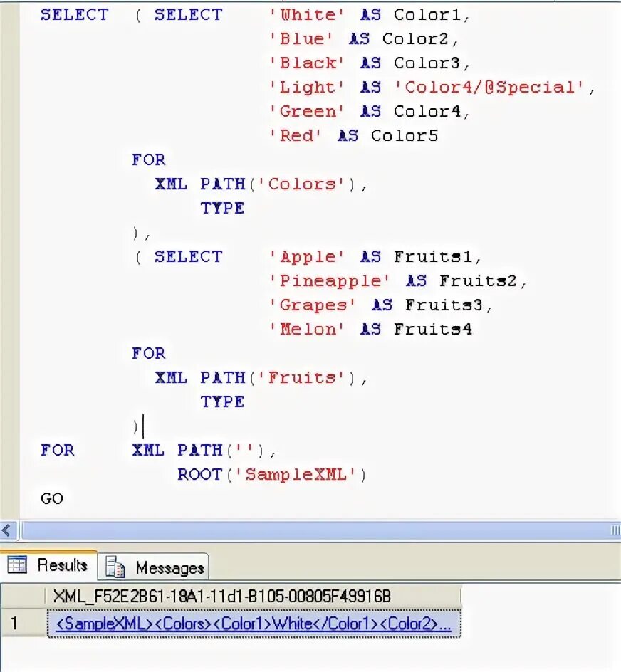Click the 'Red' string literal

coord(296,136)
